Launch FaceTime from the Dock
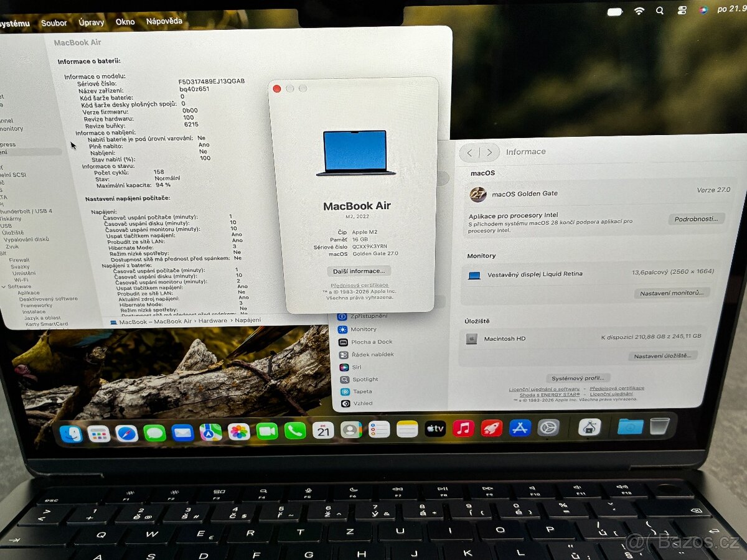The image size is (747, 560). pyautogui.click(x=267, y=431)
